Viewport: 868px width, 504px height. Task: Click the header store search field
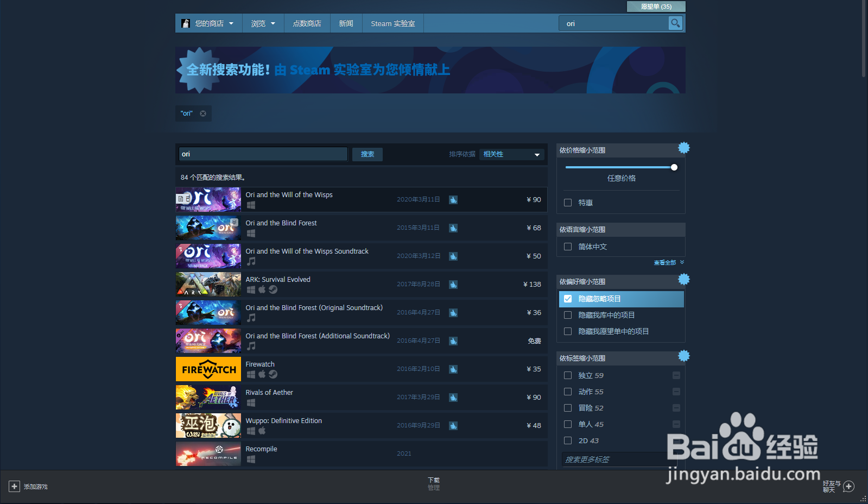click(x=614, y=23)
